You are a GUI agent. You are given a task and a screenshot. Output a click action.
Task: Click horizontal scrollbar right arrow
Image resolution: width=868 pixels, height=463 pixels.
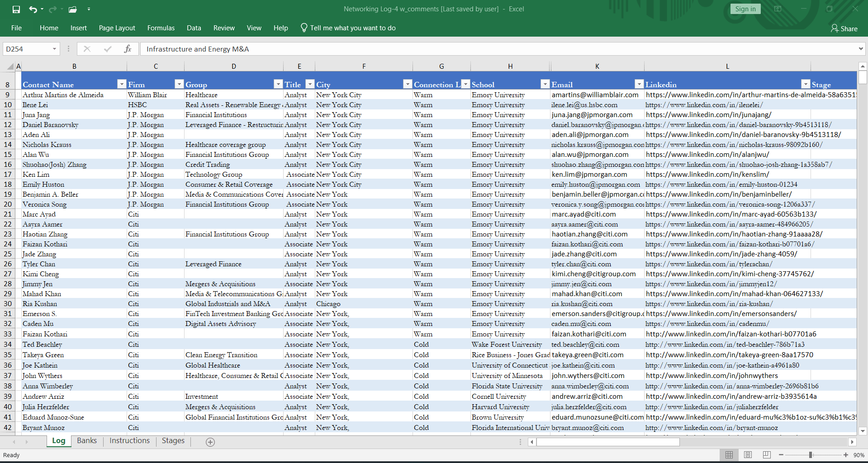click(x=852, y=442)
